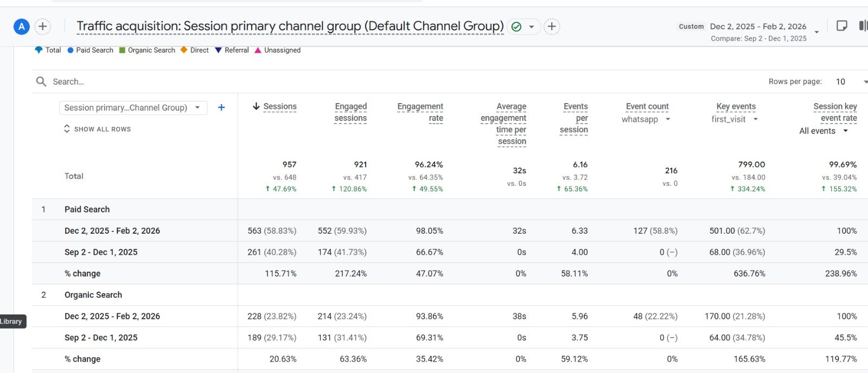Open the custom date range picker

point(757,27)
